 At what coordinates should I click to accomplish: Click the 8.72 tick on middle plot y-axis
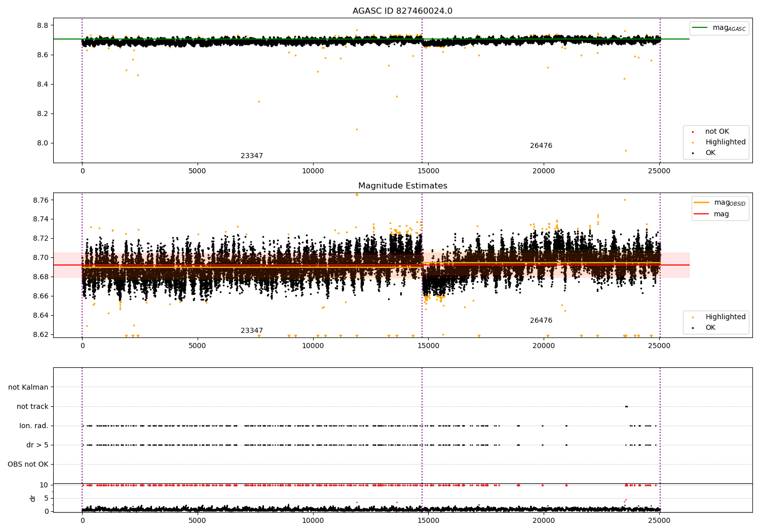point(41,239)
